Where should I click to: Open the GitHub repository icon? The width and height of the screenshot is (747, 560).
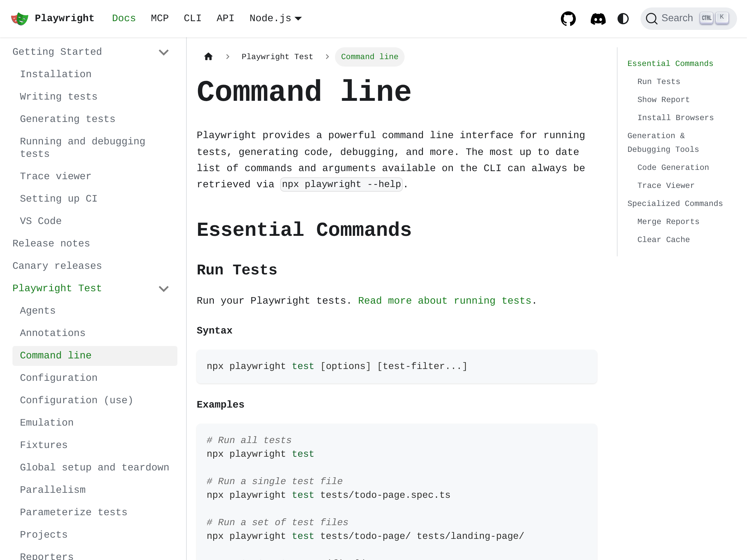point(568,19)
